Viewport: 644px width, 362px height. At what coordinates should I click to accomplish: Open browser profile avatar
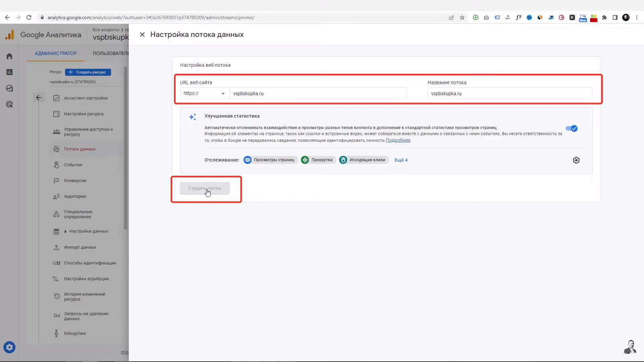click(626, 17)
